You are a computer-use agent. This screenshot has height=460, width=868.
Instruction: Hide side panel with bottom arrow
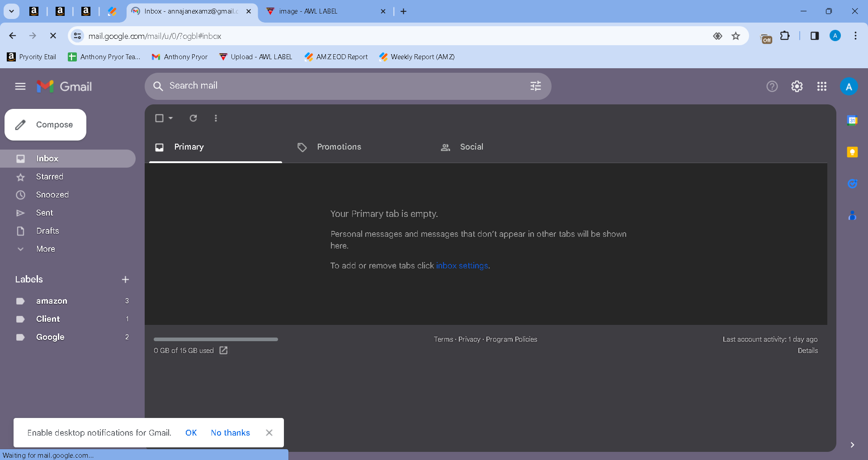[x=852, y=445]
